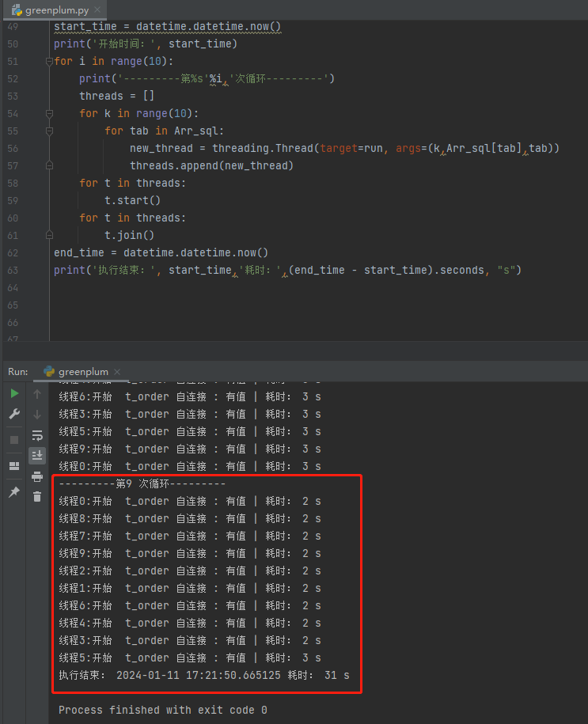The image size is (588, 724).
Task: Click 'threading.Thread' in line 56
Action: coord(262,148)
